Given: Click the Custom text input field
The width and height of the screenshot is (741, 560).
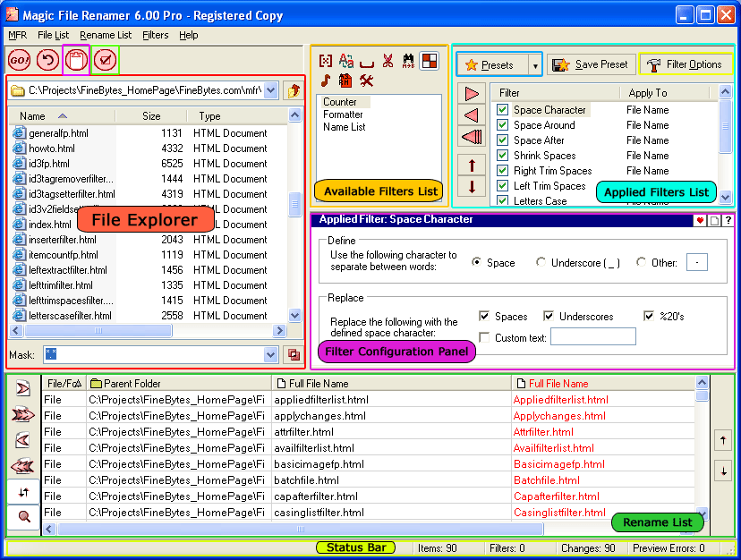Looking at the screenshot, I should [x=593, y=337].
